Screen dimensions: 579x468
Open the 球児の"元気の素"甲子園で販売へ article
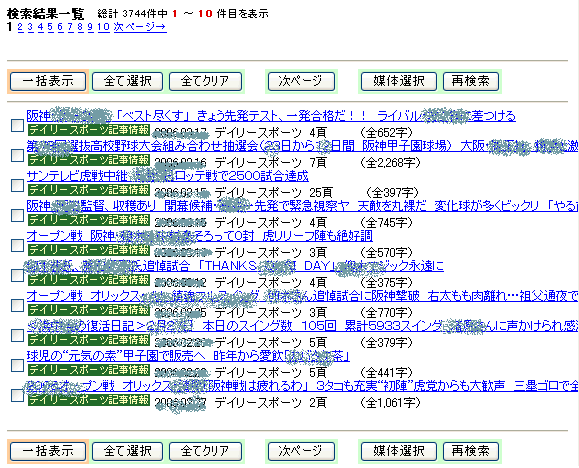(x=188, y=356)
